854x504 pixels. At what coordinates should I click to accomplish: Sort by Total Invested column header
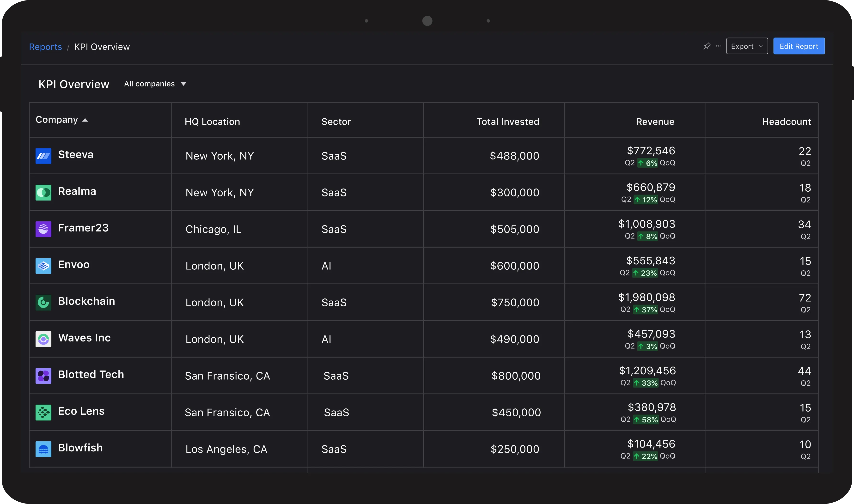[x=507, y=121]
